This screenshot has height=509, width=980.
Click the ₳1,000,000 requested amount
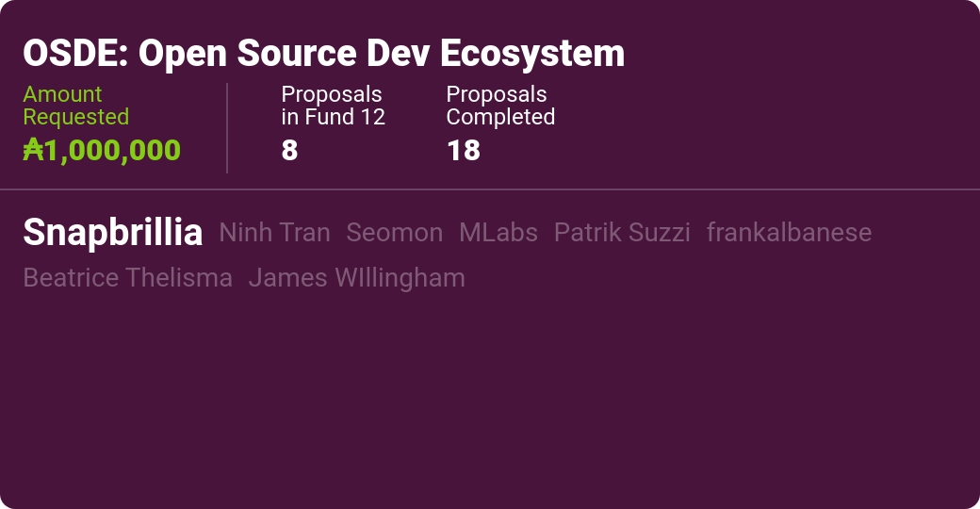click(102, 150)
